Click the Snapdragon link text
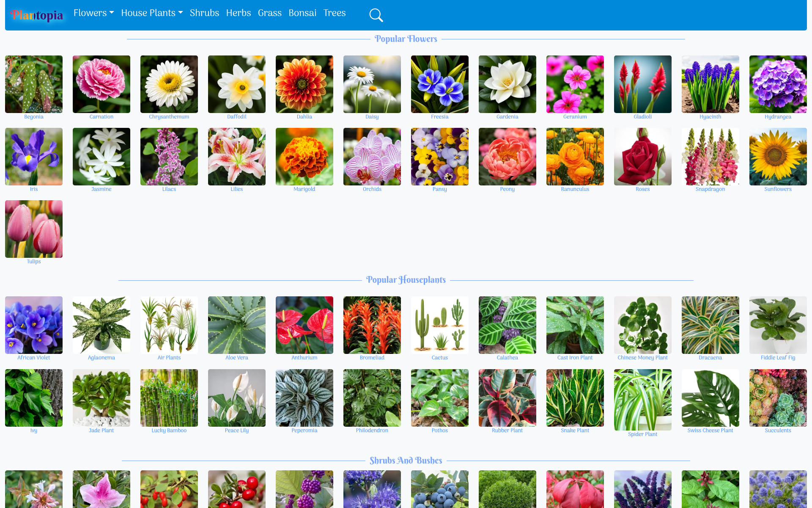 [x=710, y=189]
